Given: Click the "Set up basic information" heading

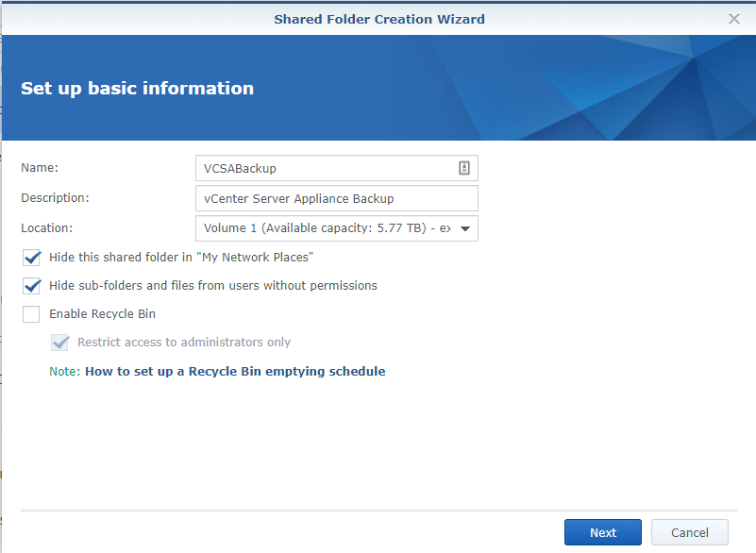Looking at the screenshot, I should [x=137, y=89].
